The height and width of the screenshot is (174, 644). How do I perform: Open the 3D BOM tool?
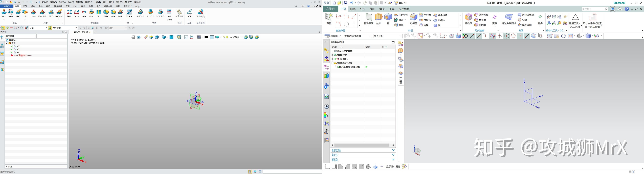[169, 15]
